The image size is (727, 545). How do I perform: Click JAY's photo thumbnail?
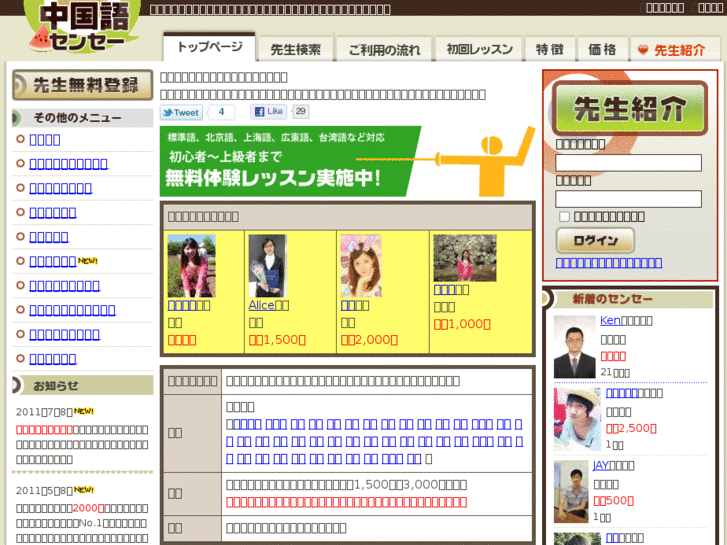(x=571, y=491)
